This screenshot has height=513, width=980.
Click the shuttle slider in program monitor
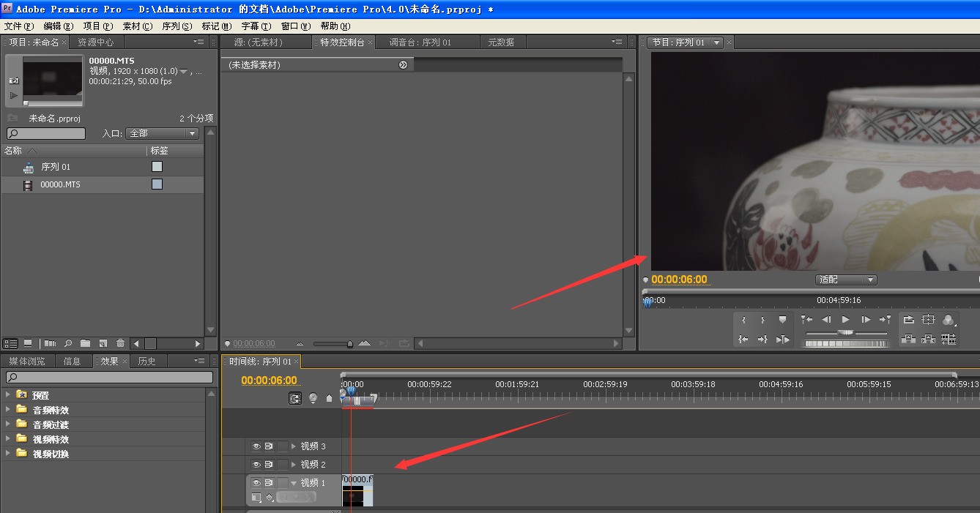pos(846,333)
